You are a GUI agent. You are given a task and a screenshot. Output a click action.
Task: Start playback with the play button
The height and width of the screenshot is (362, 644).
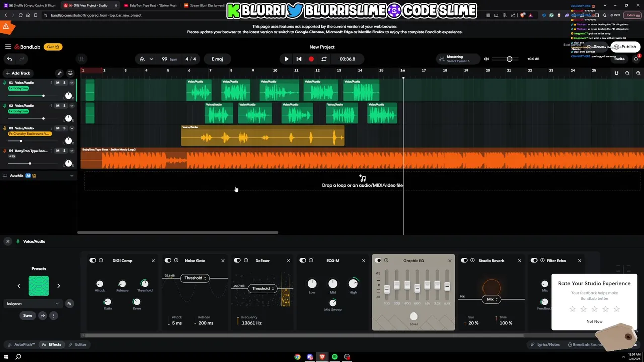point(286,59)
